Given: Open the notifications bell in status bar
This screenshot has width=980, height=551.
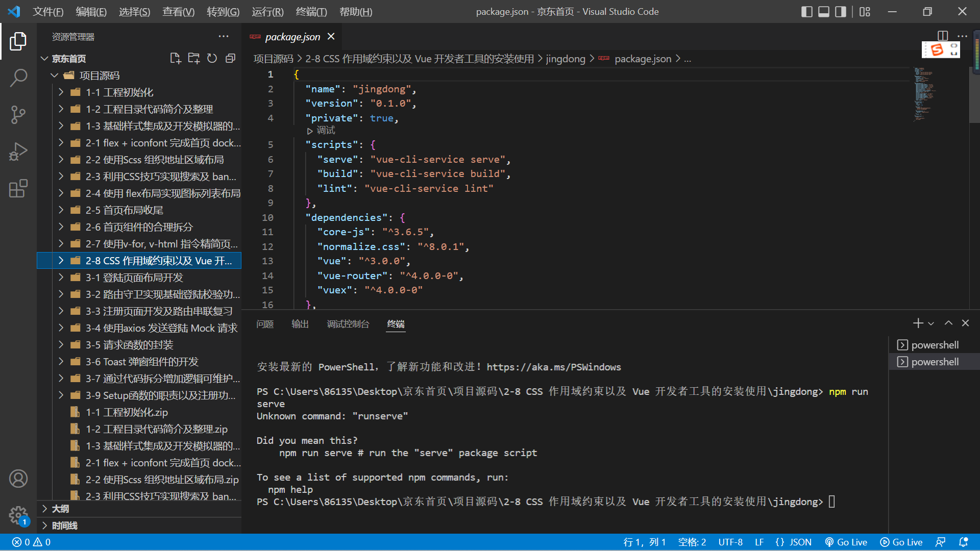Looking at the screenshot, I should (x=964, y=542).
